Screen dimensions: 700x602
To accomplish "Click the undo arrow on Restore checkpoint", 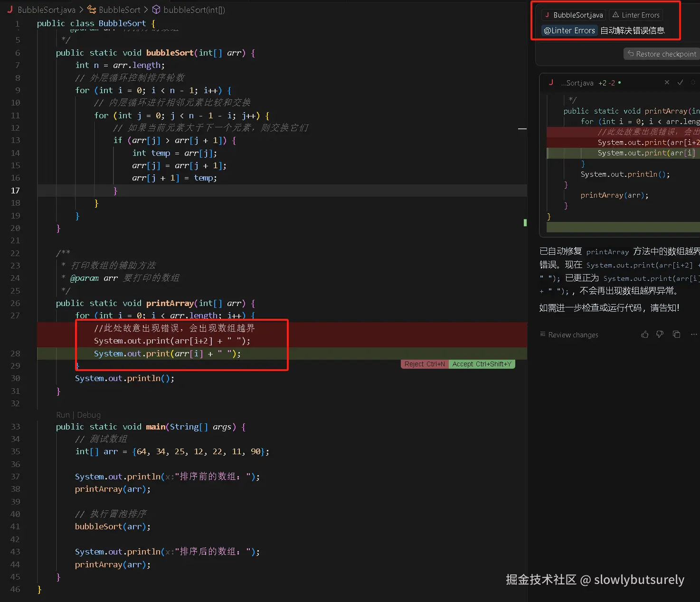I will [631, 54].
